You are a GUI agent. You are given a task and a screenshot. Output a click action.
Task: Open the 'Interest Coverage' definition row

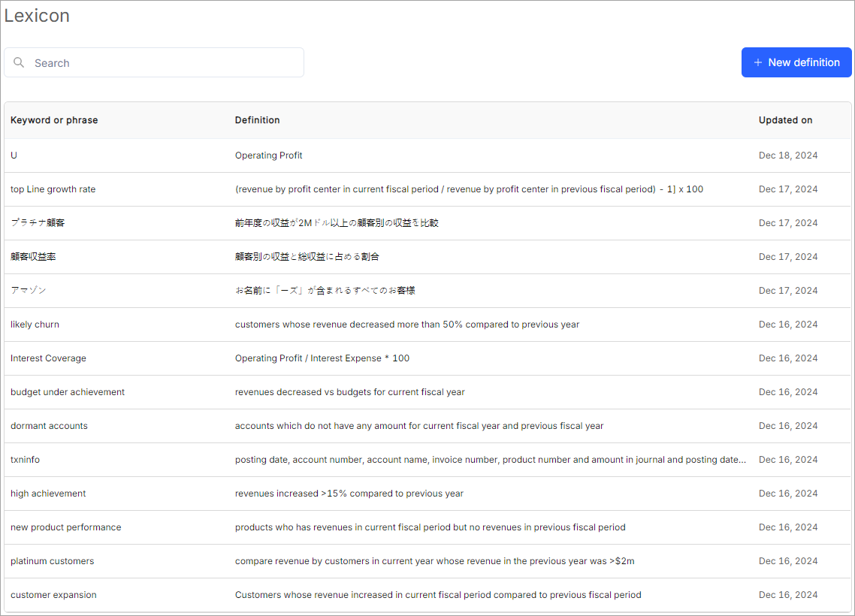coord(48,358)
